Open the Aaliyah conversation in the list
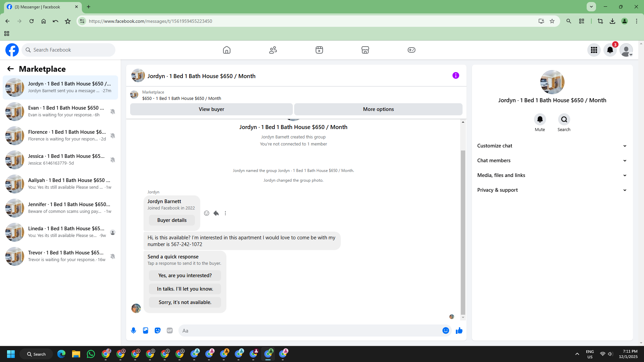644x362 pixels. (x=60, y=184)
